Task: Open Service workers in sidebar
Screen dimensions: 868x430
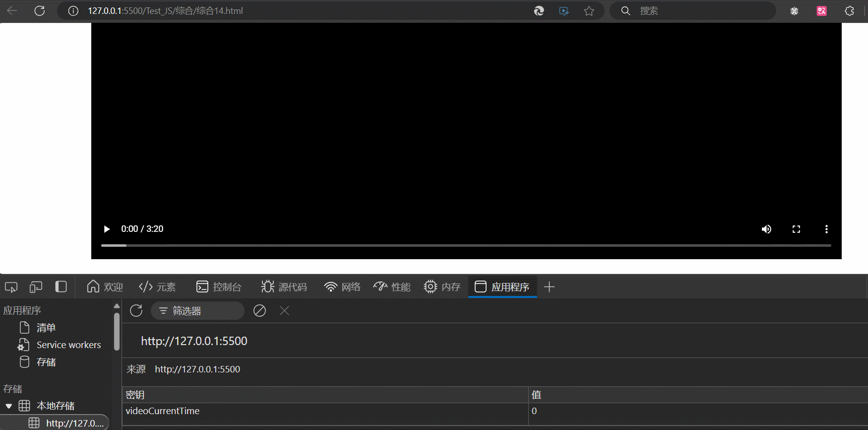Action: tap(68, 345)
